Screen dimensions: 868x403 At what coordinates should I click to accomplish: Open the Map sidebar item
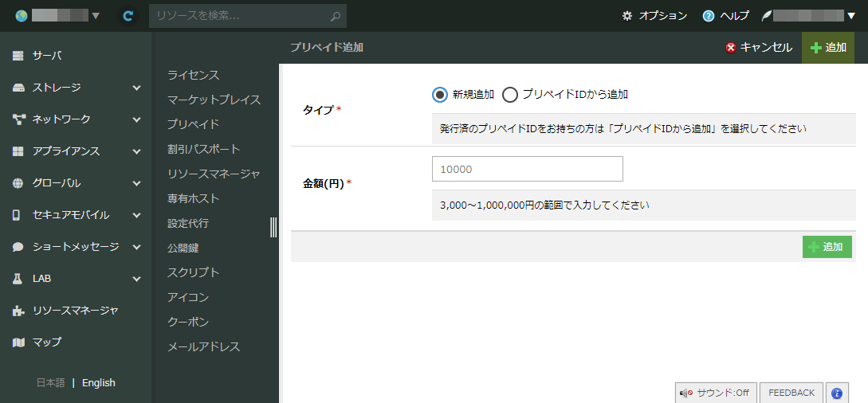click(x=46, y=342)
